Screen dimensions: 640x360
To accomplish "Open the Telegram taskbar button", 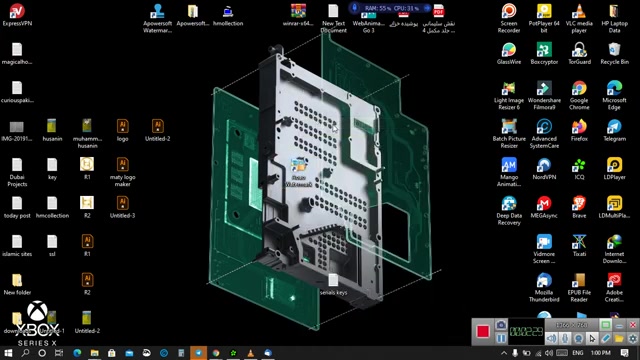I will coord(198,353).
